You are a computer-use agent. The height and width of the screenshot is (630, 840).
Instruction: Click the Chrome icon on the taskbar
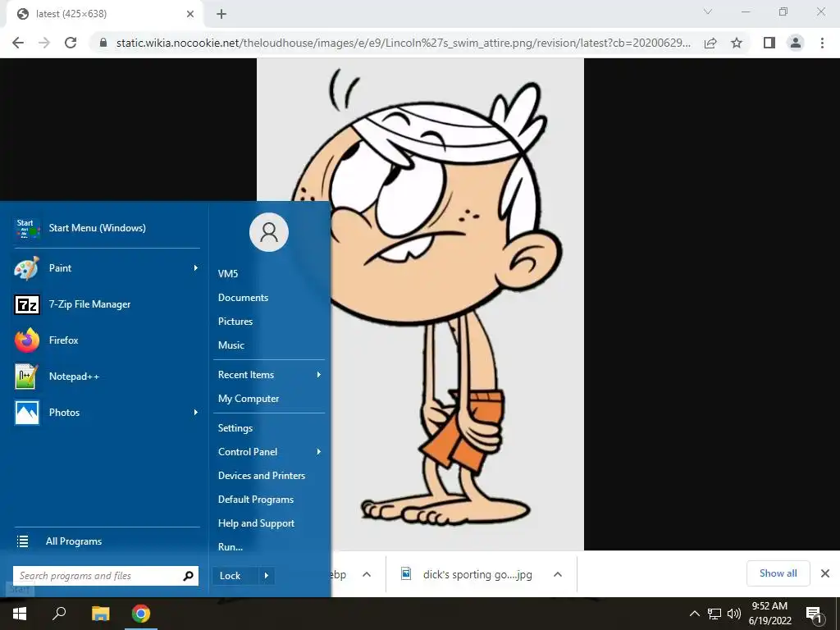pyautogui.click(x=141, y=614)
